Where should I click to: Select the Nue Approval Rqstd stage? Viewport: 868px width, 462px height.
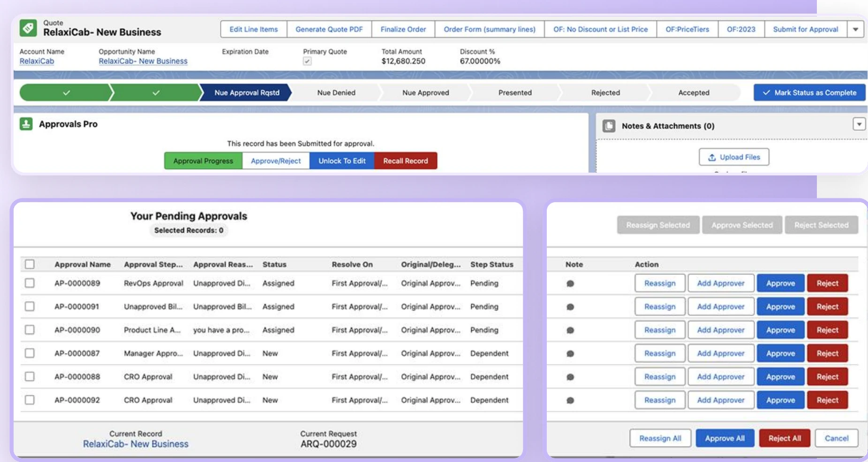coord(247,92)
